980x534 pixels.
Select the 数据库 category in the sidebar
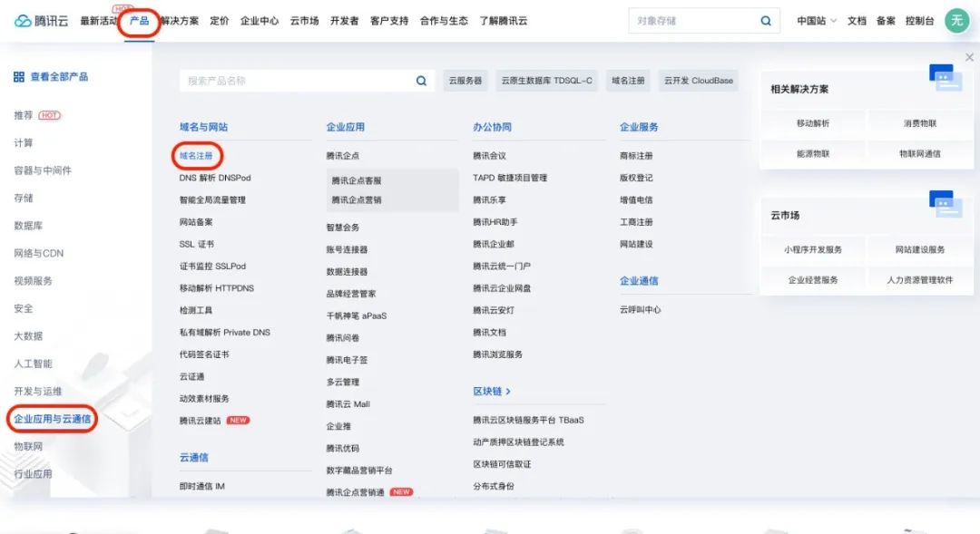tap(28, 226)
